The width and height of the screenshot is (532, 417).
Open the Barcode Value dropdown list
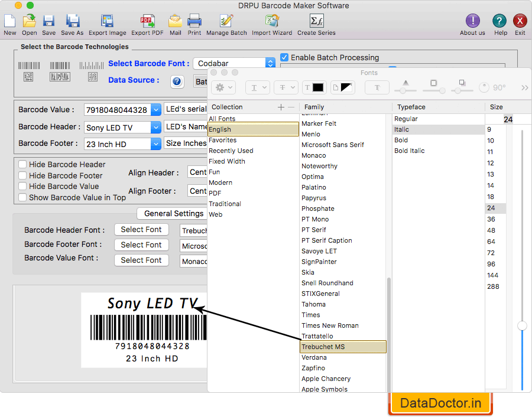[156, 110]
